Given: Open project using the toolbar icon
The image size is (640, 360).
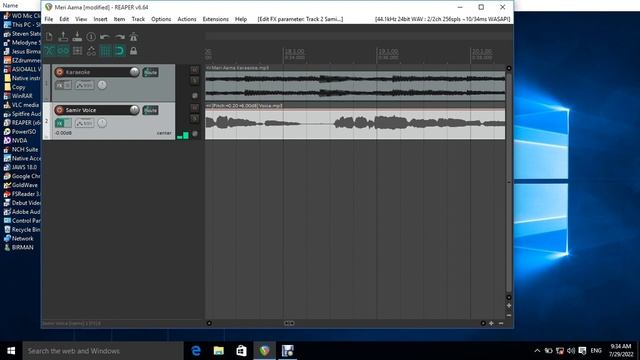Looking at the screenshot, I should coord(63,37).
